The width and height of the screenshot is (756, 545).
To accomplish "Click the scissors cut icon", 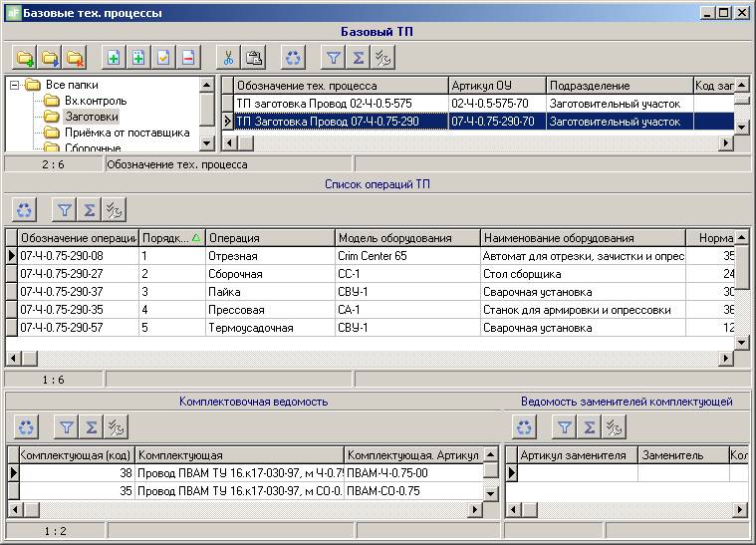I will click(x=229, y=58).
